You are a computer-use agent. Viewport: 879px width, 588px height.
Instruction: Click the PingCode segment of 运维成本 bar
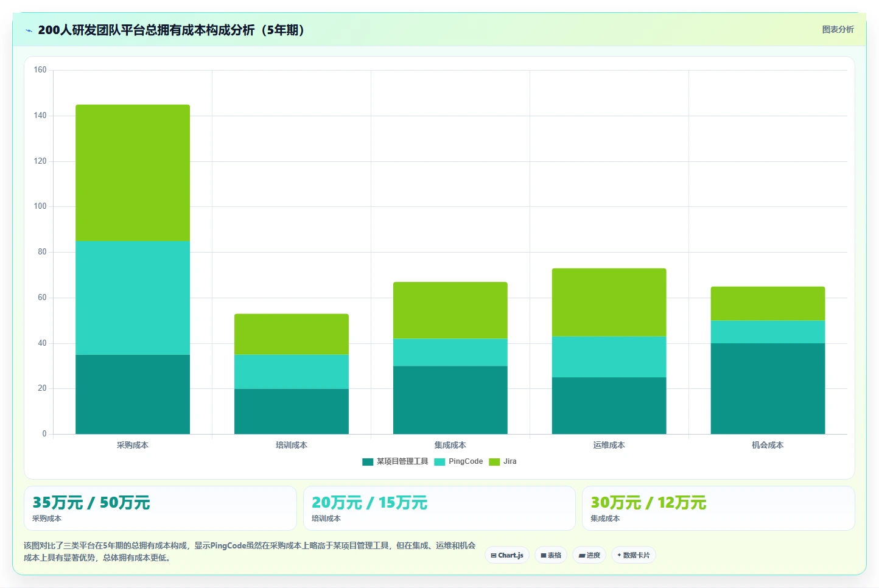(x=609, y=357)
